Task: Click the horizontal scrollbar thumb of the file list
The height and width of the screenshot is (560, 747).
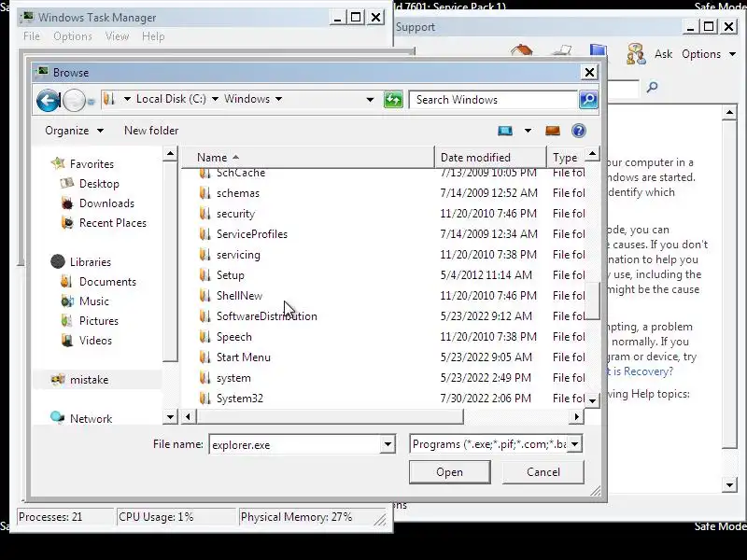Action: (330, 417)
